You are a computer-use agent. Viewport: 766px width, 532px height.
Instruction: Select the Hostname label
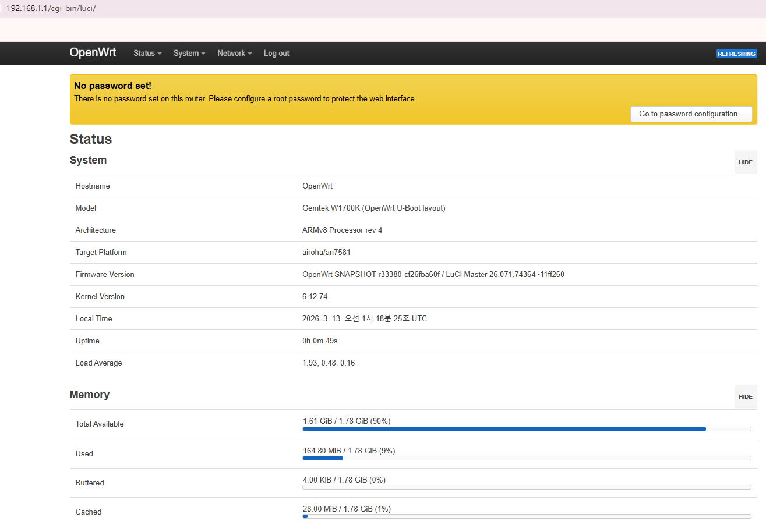(x=93, y=186)
